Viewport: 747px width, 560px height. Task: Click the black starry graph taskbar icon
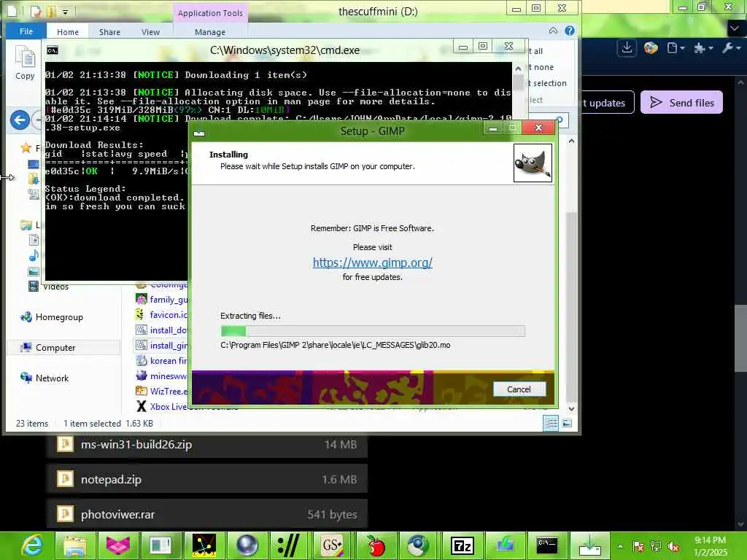204,545
